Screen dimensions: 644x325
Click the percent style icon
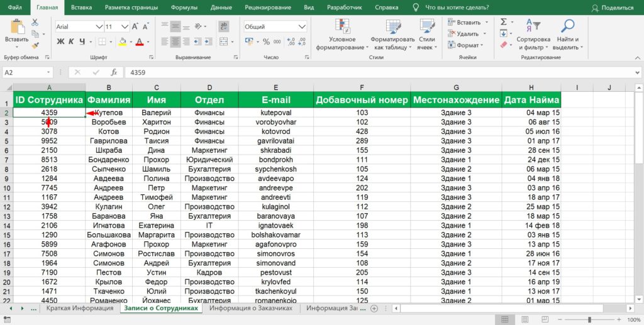pyautogui.click(x=266, y=41)
